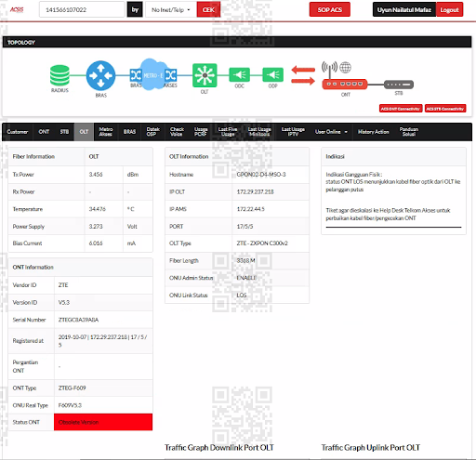Screen dimensions: 476x460
Task: Select hostname value GPON02-D4-MSO-3
Action: point(261,175)
